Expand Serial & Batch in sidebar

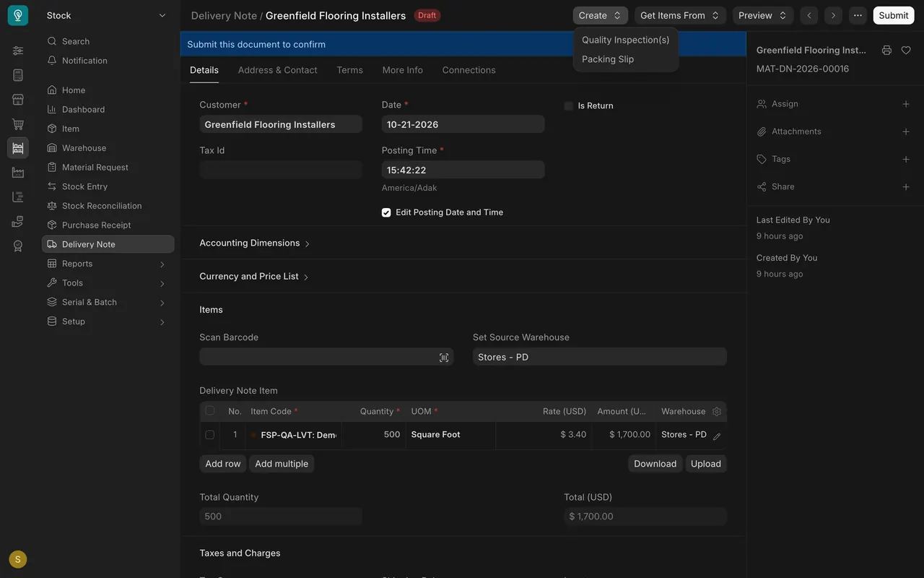[x=108, y=302]
